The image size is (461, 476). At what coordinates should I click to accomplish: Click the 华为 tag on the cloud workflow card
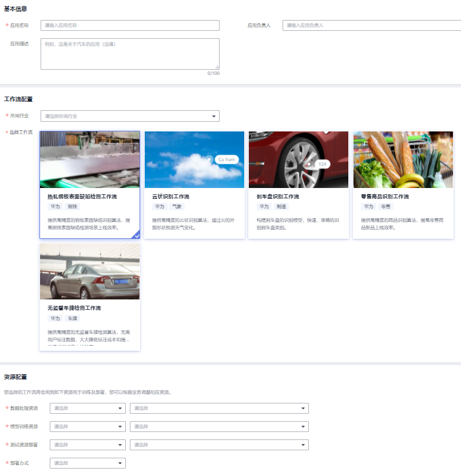(x=160, y=206)
